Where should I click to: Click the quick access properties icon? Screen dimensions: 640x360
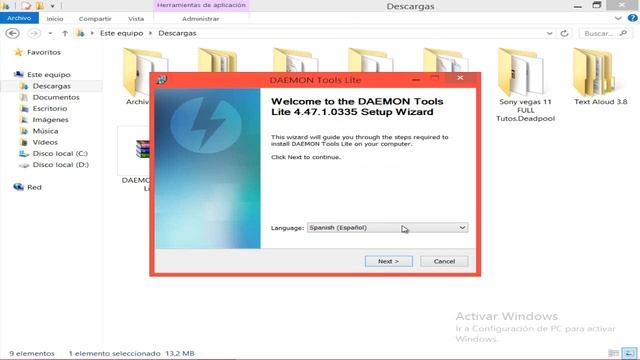pos(27,6)
